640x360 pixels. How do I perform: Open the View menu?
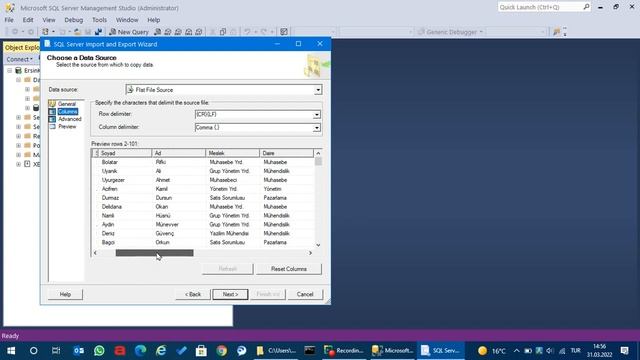click(x=49, y=20)
